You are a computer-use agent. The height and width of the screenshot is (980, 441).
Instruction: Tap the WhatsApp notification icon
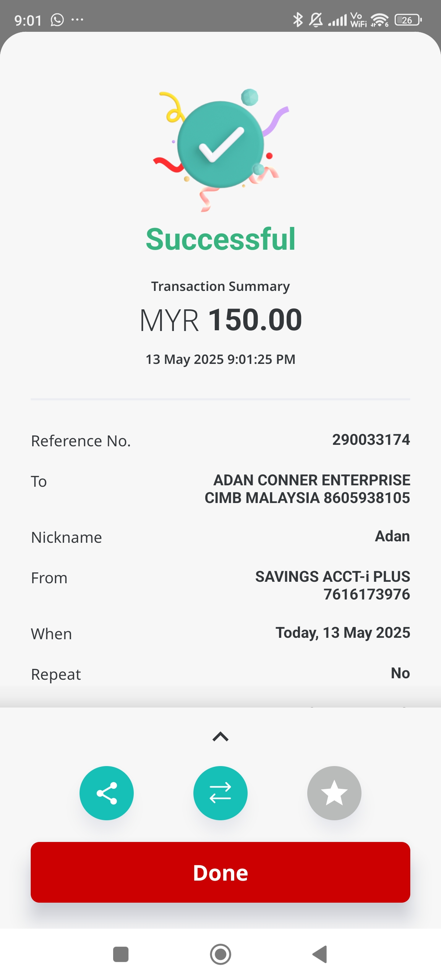(57, 20)
